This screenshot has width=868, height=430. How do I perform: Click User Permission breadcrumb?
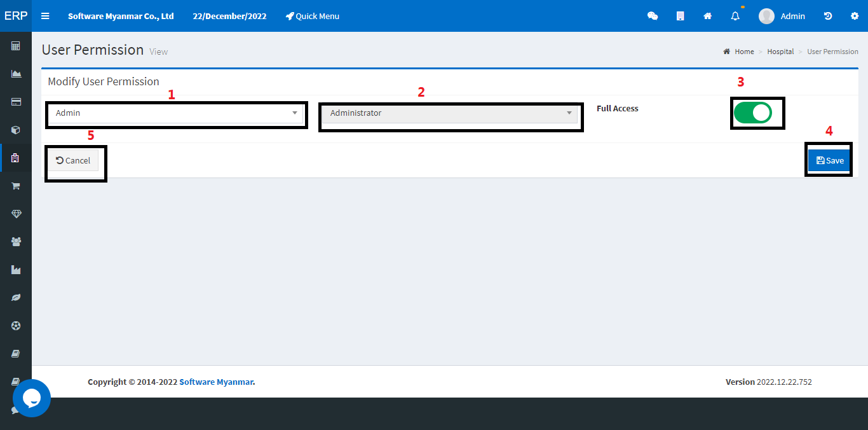click(x=832, y=52)
